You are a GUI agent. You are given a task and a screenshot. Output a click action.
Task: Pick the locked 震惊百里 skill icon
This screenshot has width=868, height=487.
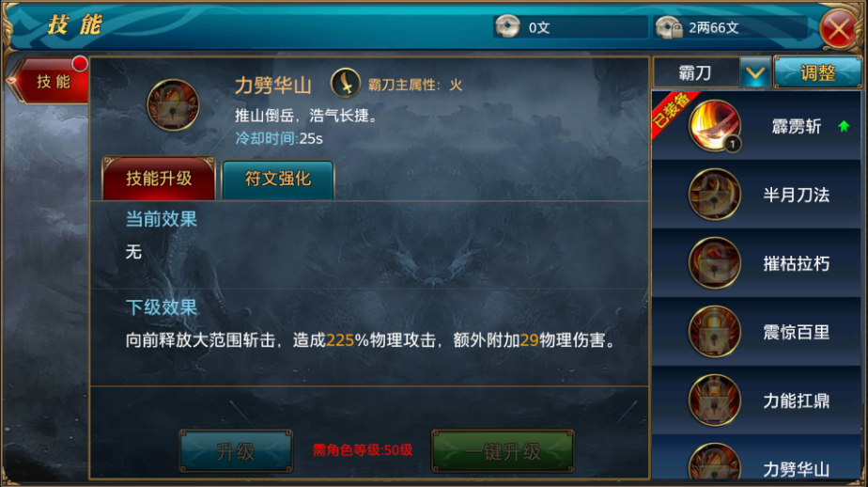tap(714, 332)
